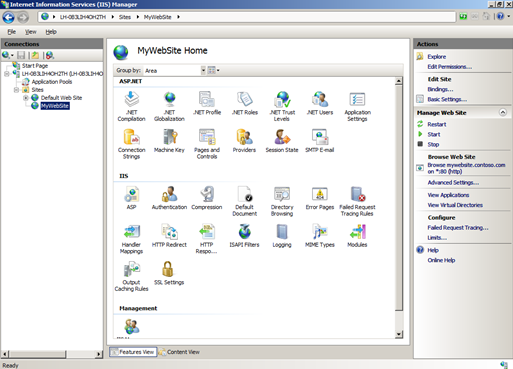Open Advanced Settings link
513x369 pixels.
point(453,183)
